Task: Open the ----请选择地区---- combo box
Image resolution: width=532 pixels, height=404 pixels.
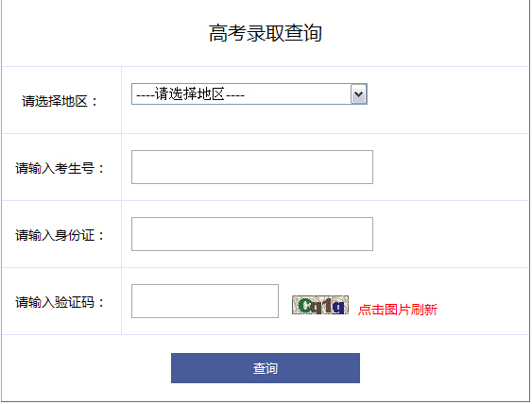Action: pyautogui.click(x=249, y=93)
